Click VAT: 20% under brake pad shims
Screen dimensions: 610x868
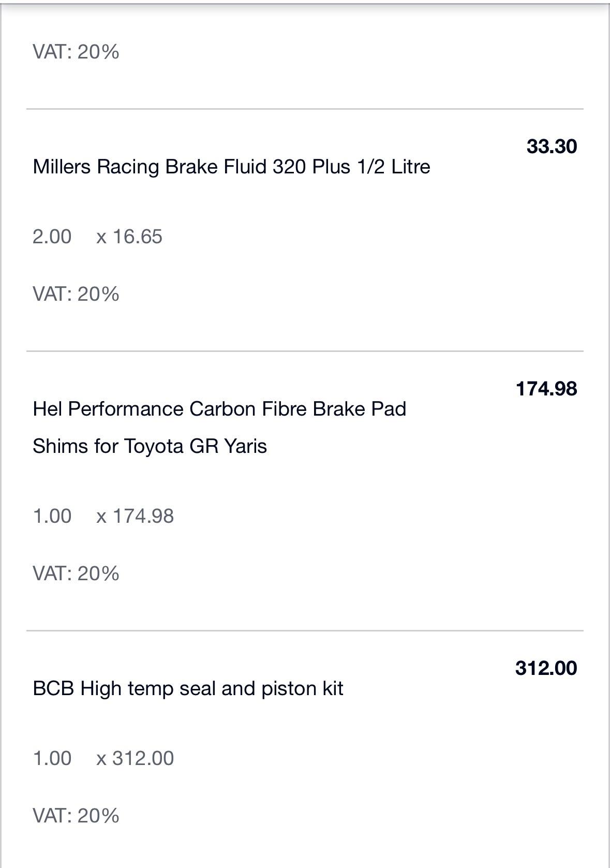76,573
